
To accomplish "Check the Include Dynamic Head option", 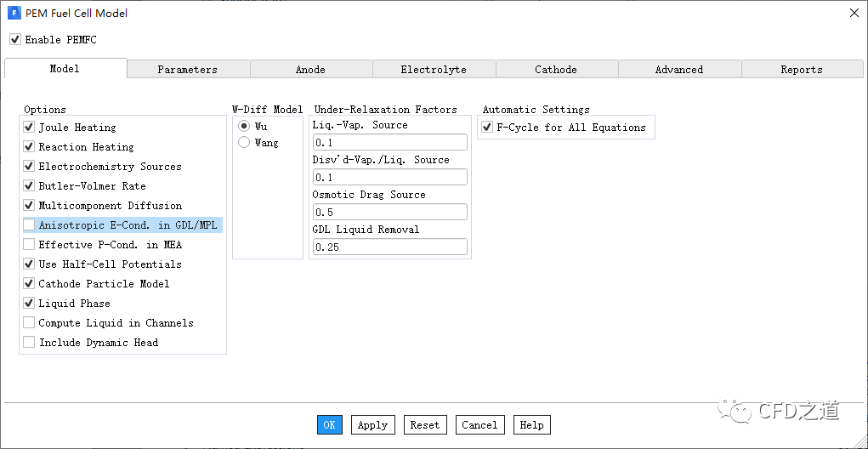I will click(x=29, y=343).
